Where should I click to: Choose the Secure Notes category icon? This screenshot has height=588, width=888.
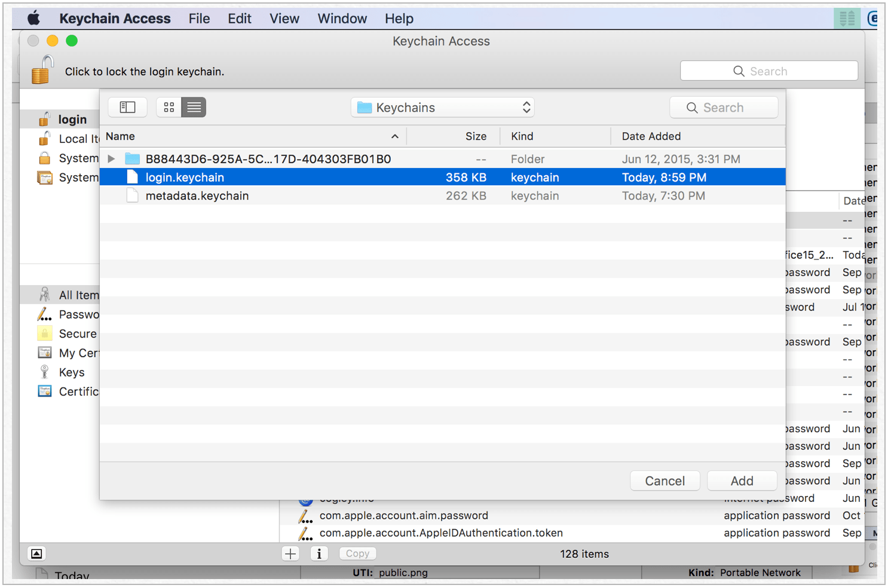pyautogui.click(x=44, y=333)
